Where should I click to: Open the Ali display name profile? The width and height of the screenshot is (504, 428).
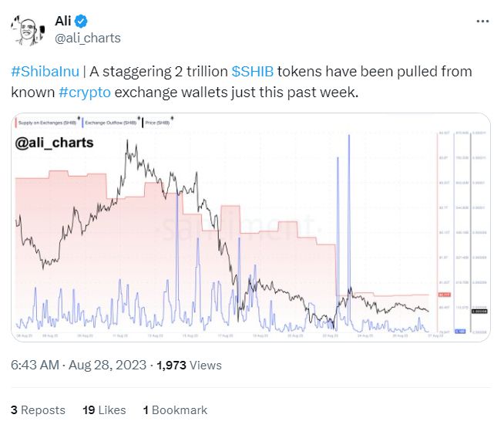pos(63,22)
